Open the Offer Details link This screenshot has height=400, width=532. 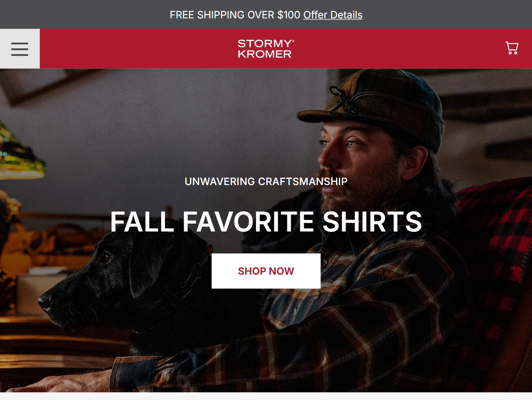(333, 15)
